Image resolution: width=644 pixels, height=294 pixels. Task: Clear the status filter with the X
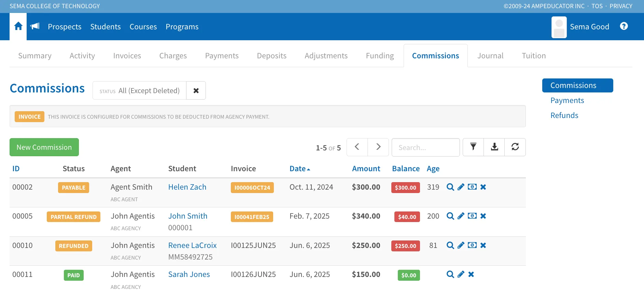coord(196,90)
